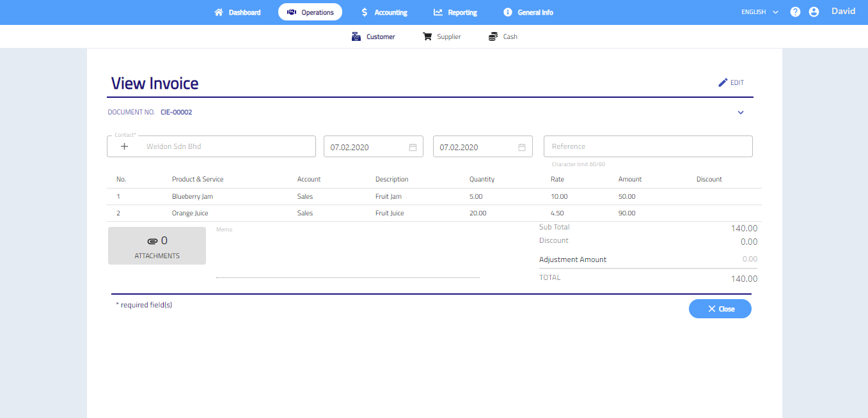Open the Customer cash register section
This screenshot has height=418, width=868.
(x=374, y=36)
